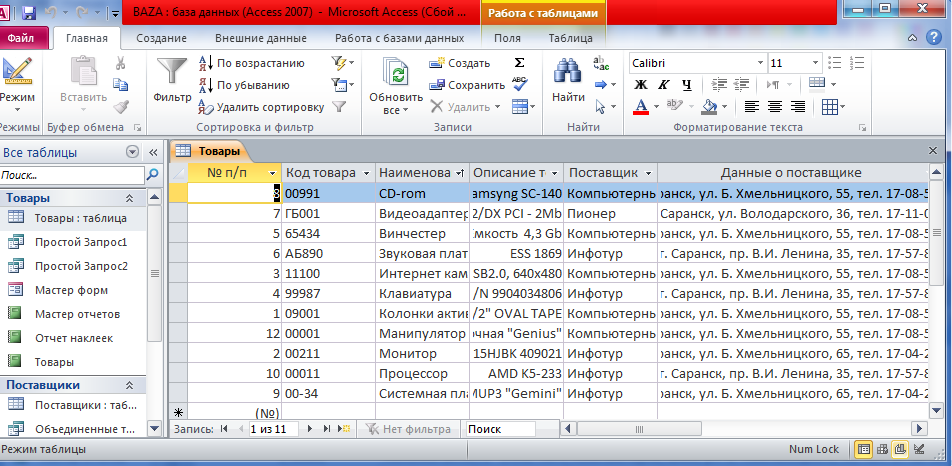Click the navigation pane Поиск... field
952x466 pixels.
click(x=72, y=175)
